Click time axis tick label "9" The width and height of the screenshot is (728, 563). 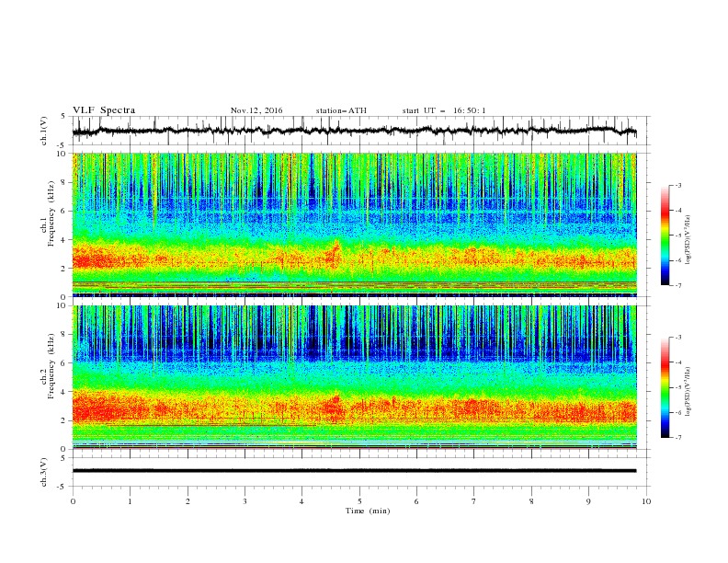click(588, 501)
